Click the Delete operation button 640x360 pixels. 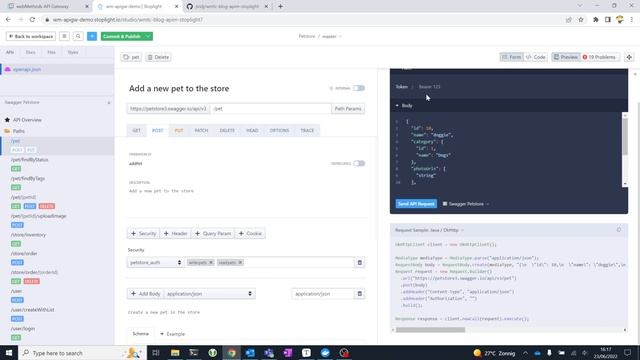click(x=158, y=57)
